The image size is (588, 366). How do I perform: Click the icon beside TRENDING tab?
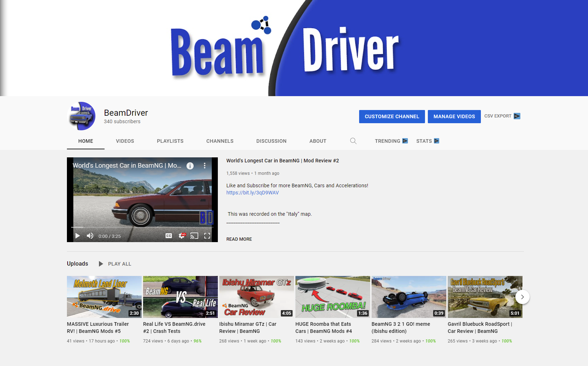[x=405, y=141]
